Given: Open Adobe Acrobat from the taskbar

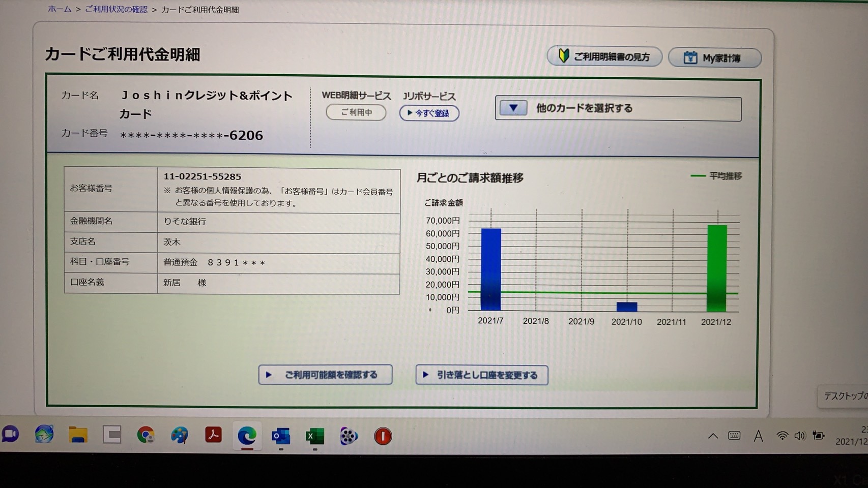Looking at the screenshot, I should (213, 435).
